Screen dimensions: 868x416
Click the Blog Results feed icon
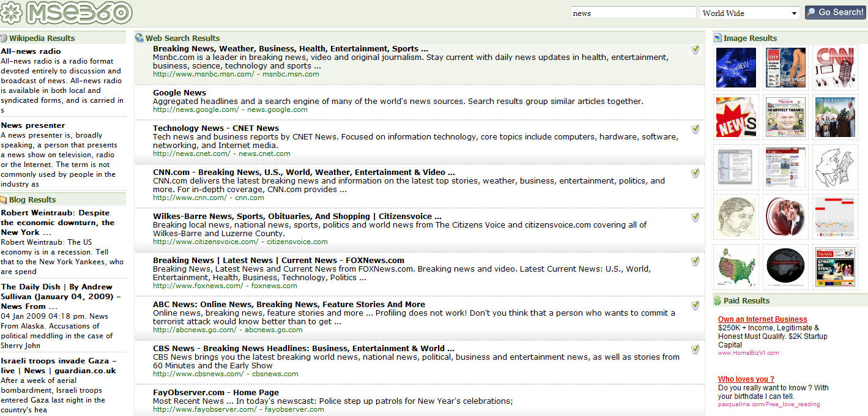(4, 199)
